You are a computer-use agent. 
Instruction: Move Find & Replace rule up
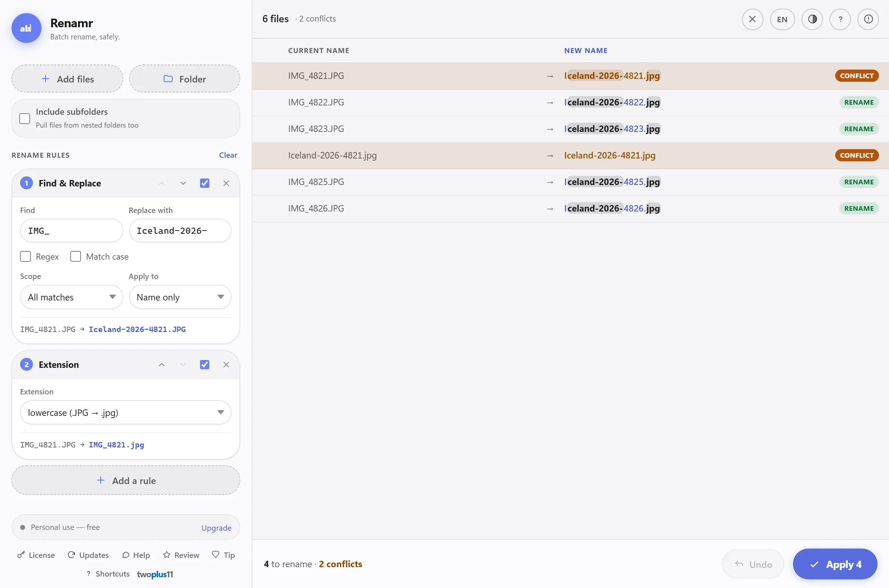coord(162,183)
